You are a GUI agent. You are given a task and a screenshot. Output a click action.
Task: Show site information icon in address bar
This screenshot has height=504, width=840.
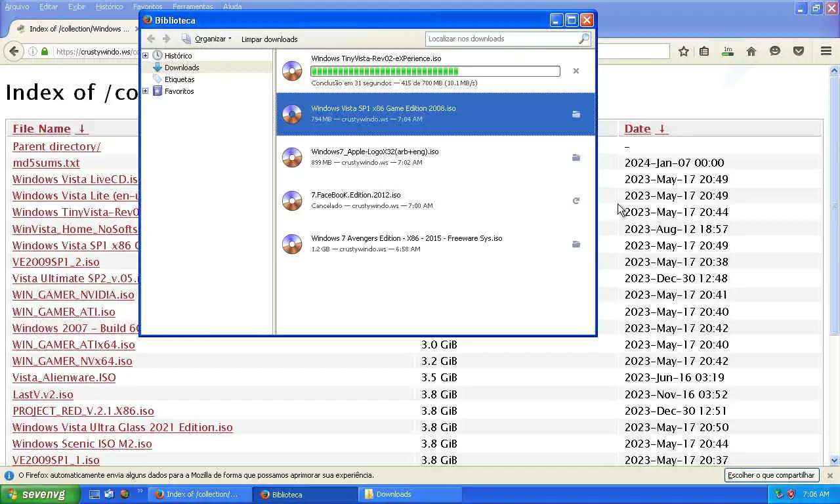(x=33, y=51)
